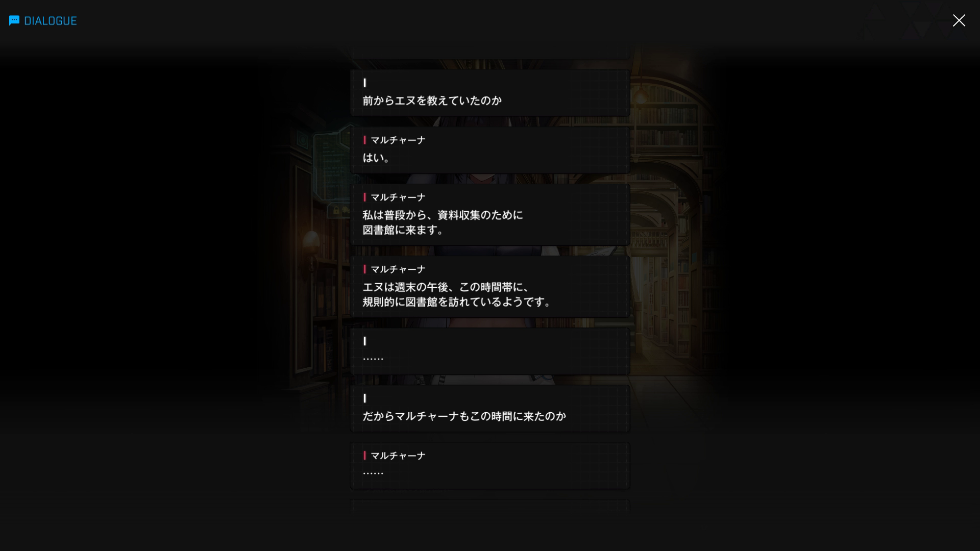Viewport: 980px width, 551px height.
Task: Select マルチャーナ's final …… line
Action: (373, 473)
